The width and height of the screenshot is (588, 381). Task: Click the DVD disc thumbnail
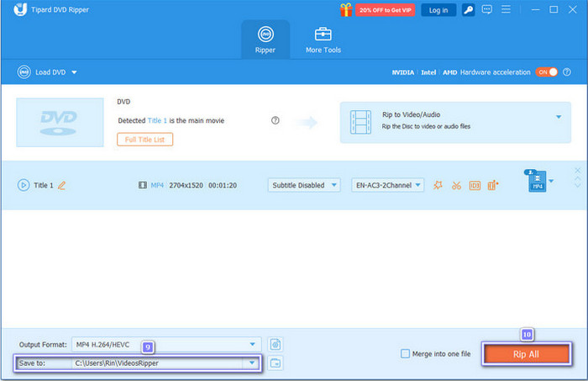[60, 122]
